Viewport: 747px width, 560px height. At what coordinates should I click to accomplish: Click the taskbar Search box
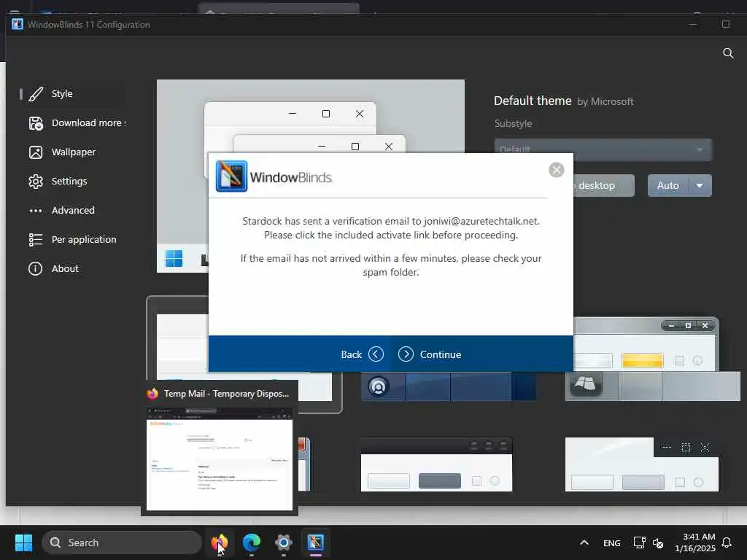pos(122,542)
